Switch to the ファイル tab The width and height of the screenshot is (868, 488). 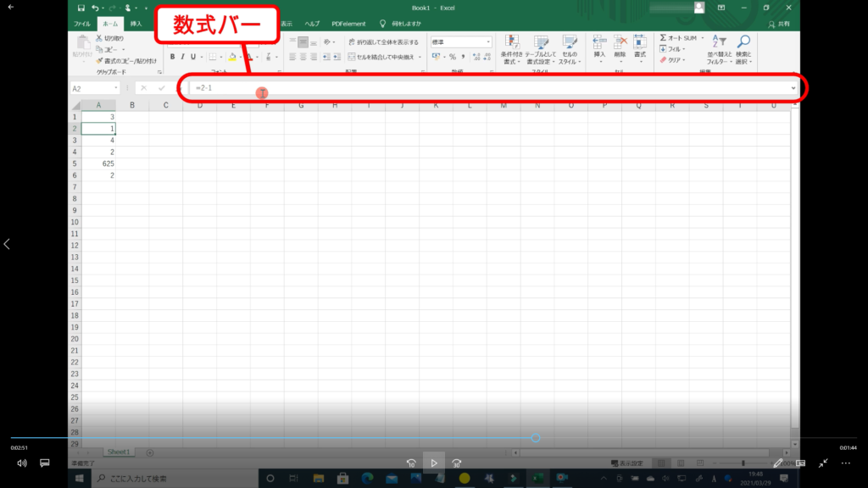(x=82, y=24)
